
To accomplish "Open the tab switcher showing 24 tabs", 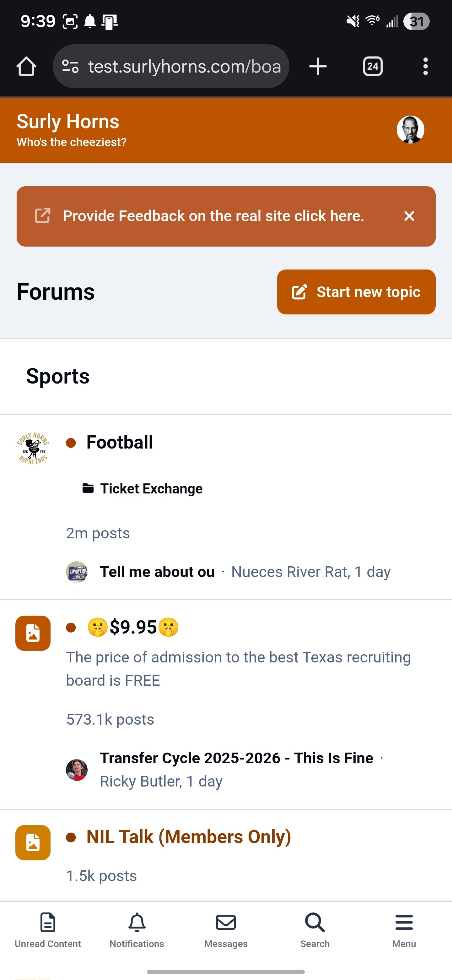I will coord(373,67).
